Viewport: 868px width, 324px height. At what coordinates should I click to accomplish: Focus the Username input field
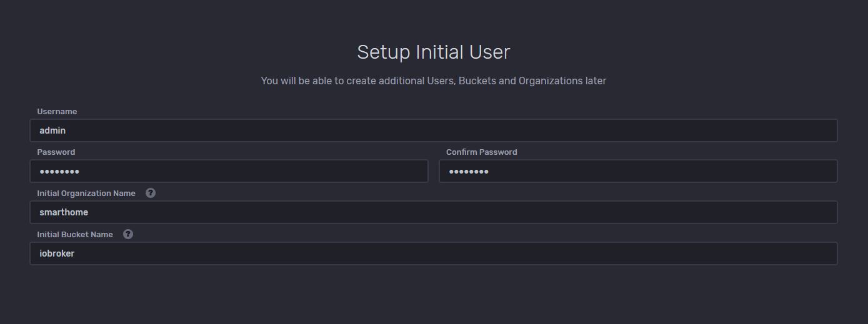tap(433, 130)
